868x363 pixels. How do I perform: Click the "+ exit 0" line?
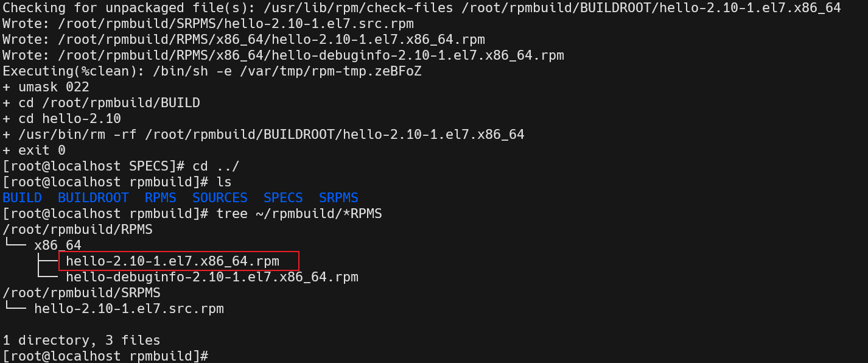(34, 150)
